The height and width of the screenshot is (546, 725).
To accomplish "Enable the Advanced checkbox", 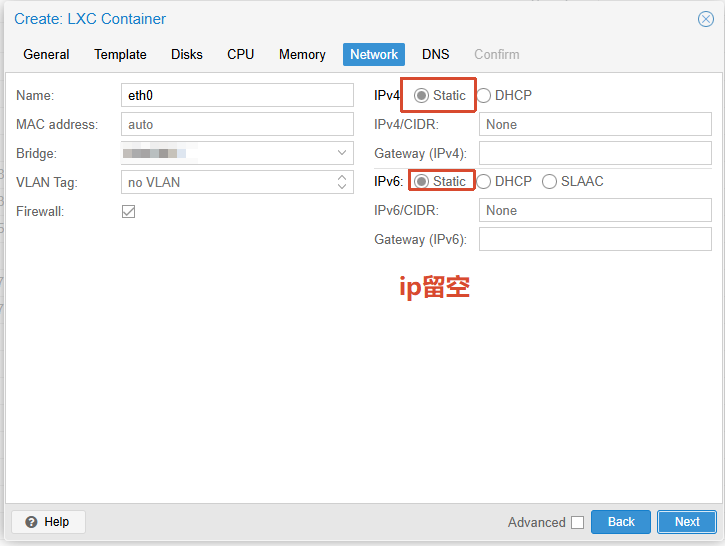I will pos(578,522).
